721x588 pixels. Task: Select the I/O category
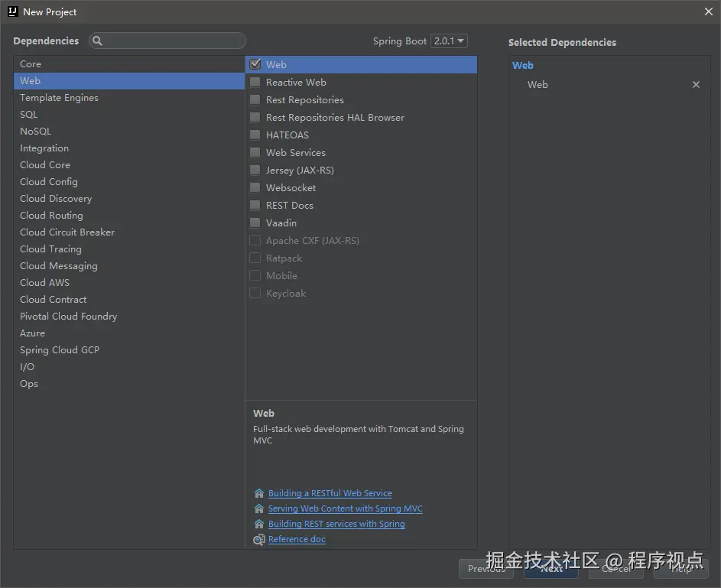[129, 367]
